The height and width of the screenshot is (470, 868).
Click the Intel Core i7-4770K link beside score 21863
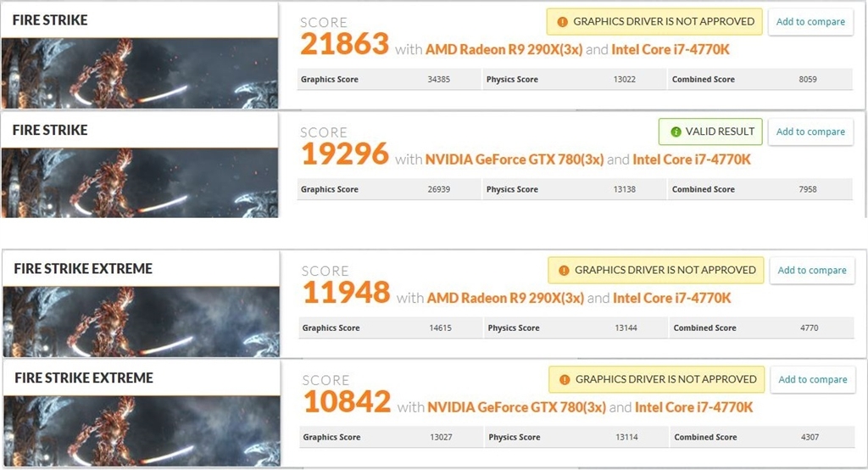(x=670, y=49)
